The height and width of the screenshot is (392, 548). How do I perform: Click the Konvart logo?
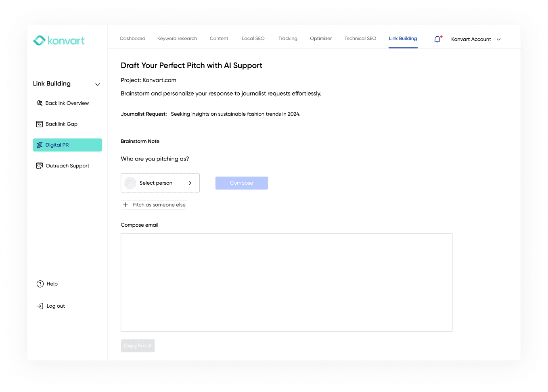pyautogui.click(x=59, y=41)
